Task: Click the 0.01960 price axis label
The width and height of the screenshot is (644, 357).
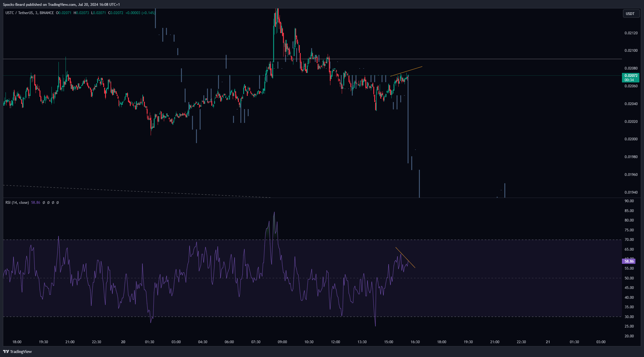Action: (x=631, y=175)
